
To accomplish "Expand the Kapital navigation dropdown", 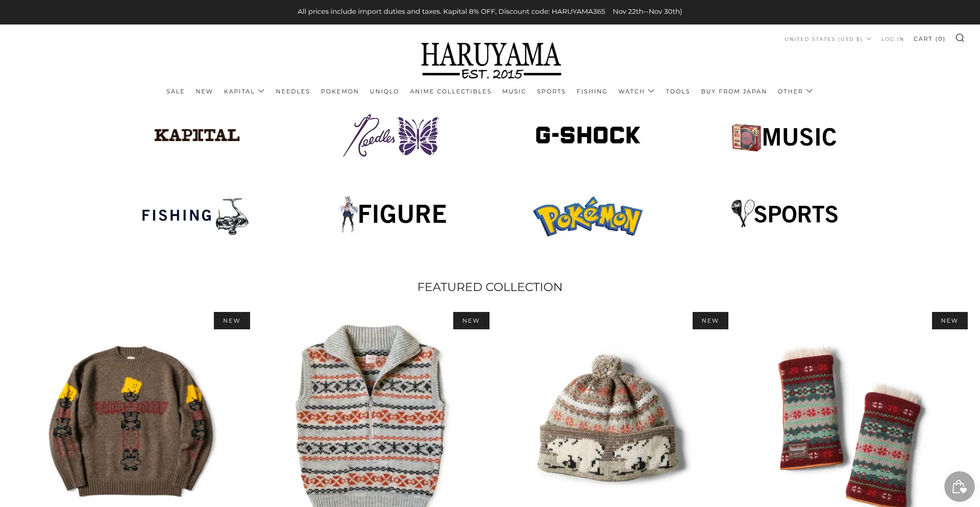I will (x=244, y=91).
